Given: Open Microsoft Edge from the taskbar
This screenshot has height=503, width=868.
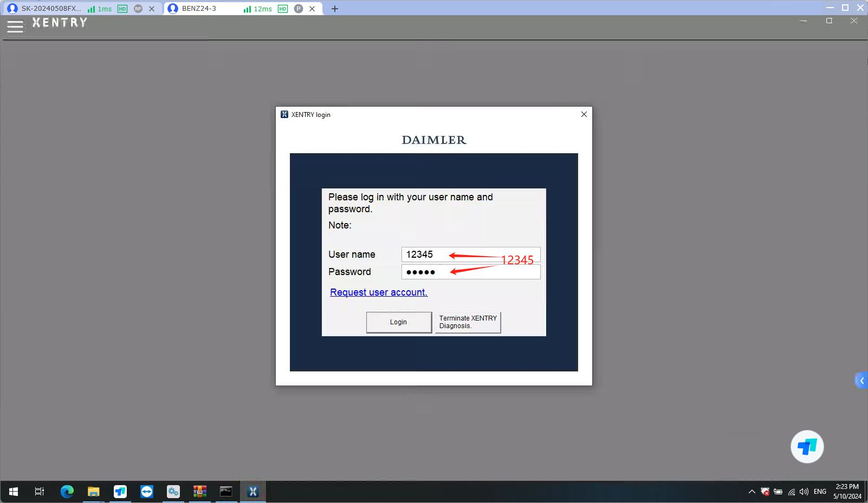Looking at the screenshot, I should coord(67,492).
